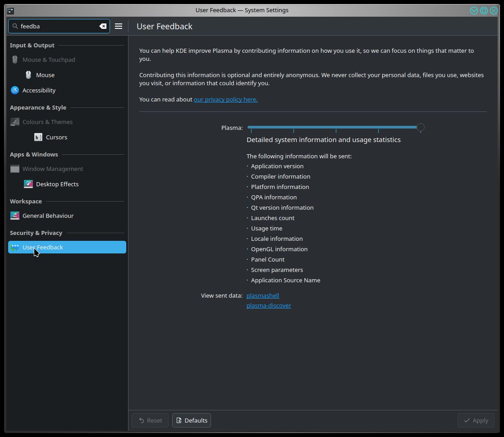Image resolution: width=504 pixels, height=437 pixels.
Task: Click the Apply button
Action: [476, 420]
